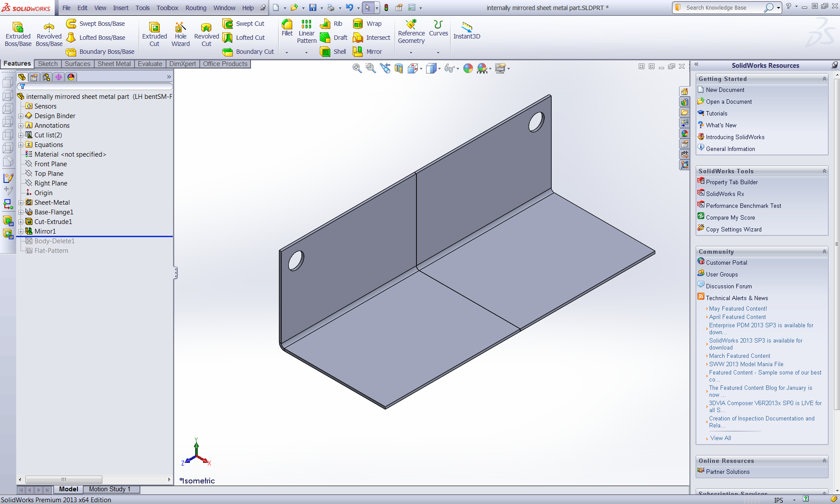
Task: Open the Routing menu
Action: pyautogui.click(x=196, y=8)
